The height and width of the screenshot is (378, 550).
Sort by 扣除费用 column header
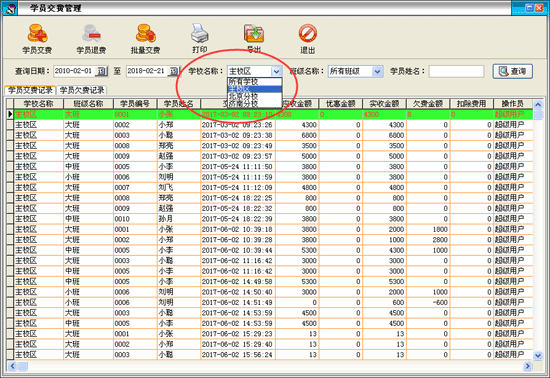(472, 104)
